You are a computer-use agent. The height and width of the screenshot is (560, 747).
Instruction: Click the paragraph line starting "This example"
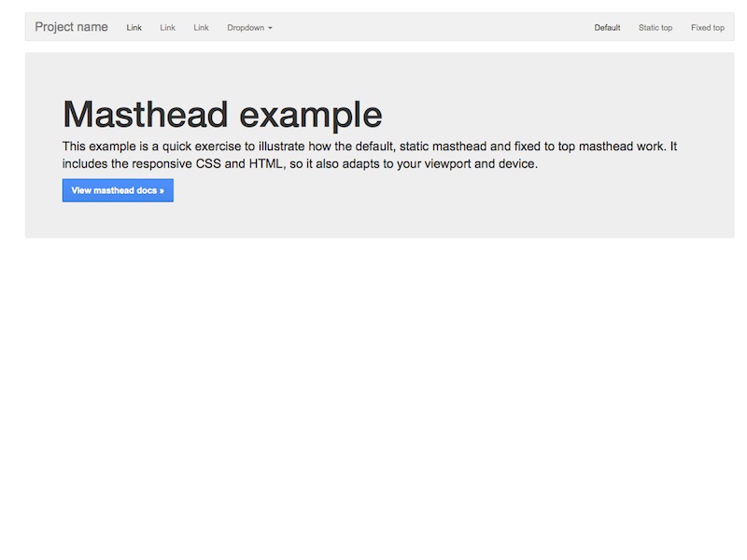pyautogui.click(x=373, y=147)
